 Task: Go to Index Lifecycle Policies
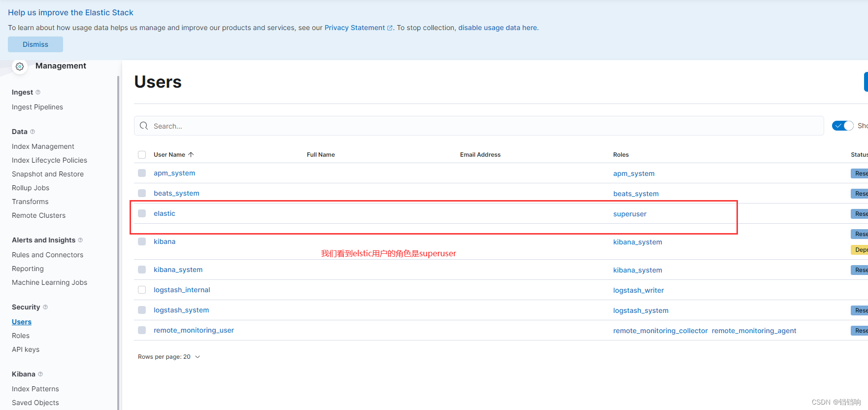point(49,160)
